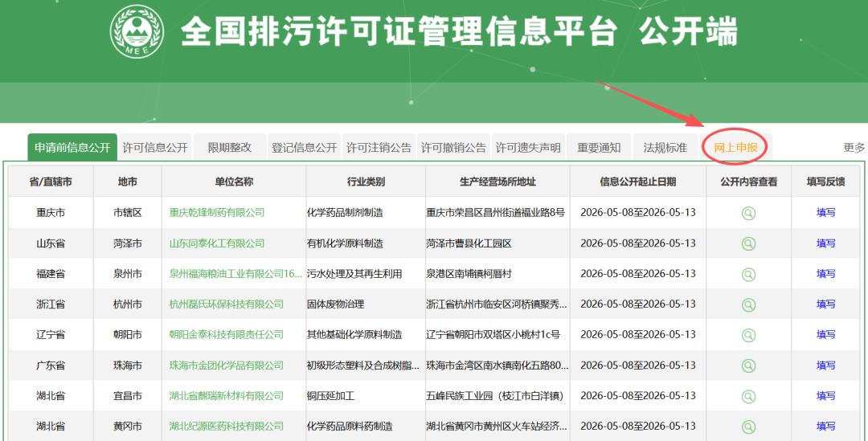Click 填写 for the 朝阳金泰科技 row
868x441 pixels.
[x=826, y=334]
